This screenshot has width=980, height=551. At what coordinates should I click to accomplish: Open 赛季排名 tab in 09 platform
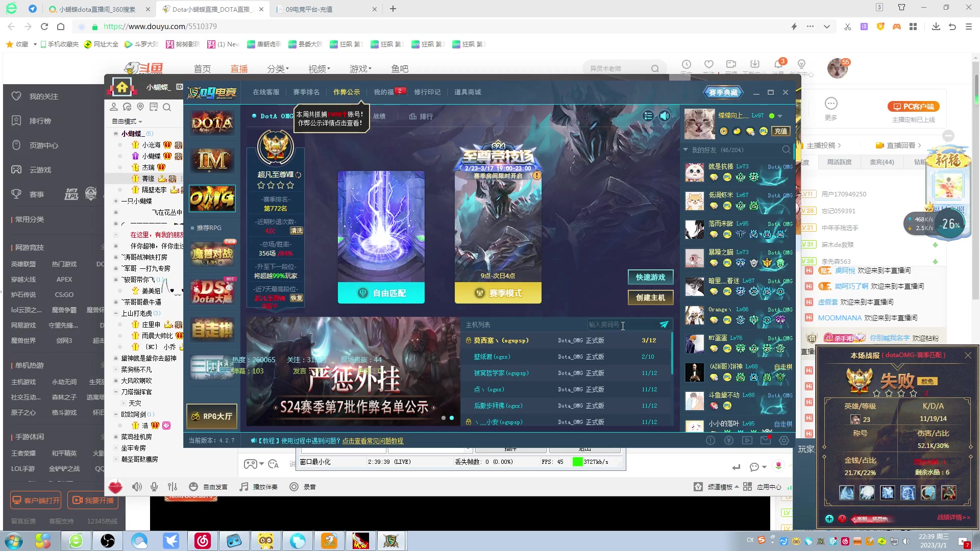pos(306,92)
